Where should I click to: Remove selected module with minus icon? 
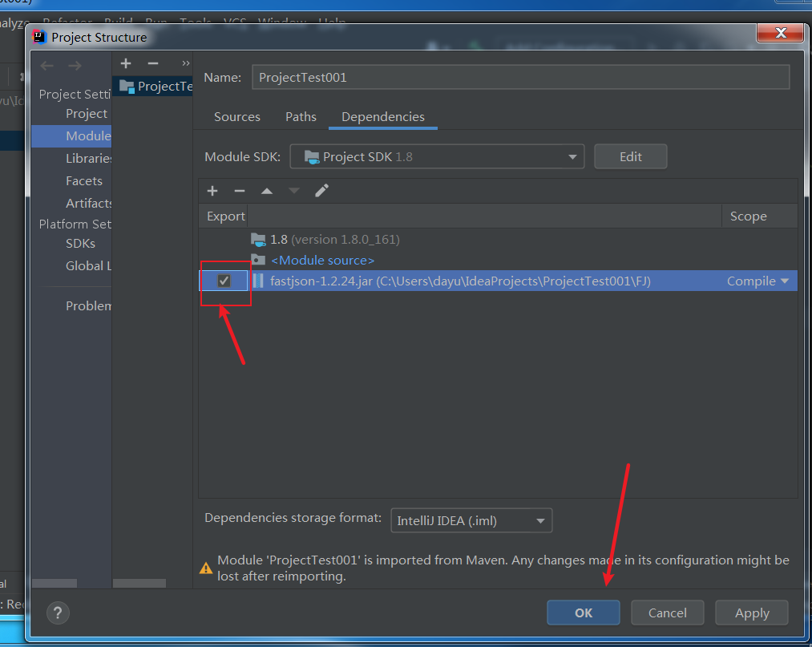tap(153, 63)
